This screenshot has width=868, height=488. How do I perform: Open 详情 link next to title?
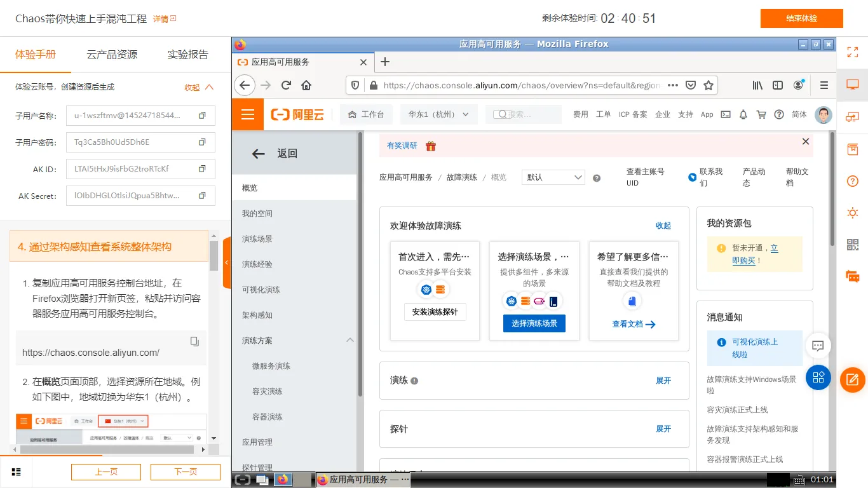click(x=165, y=19)
